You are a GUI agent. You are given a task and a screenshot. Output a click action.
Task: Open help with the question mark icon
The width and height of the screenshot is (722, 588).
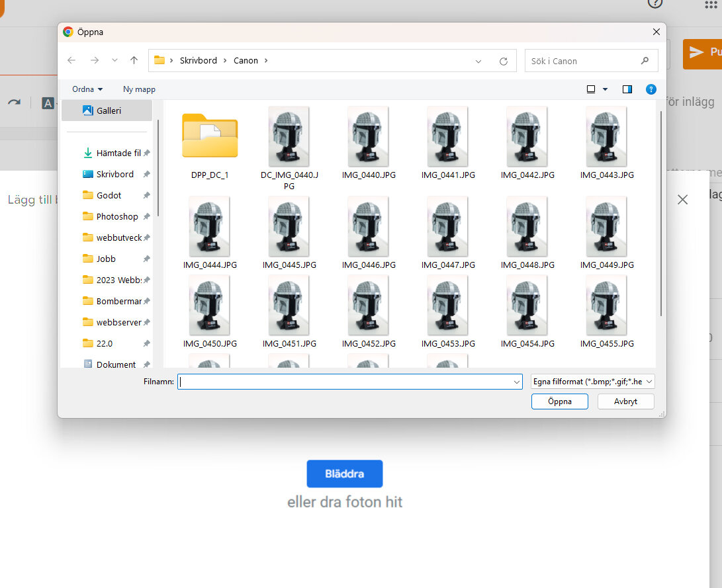click(x=651, y=89)
